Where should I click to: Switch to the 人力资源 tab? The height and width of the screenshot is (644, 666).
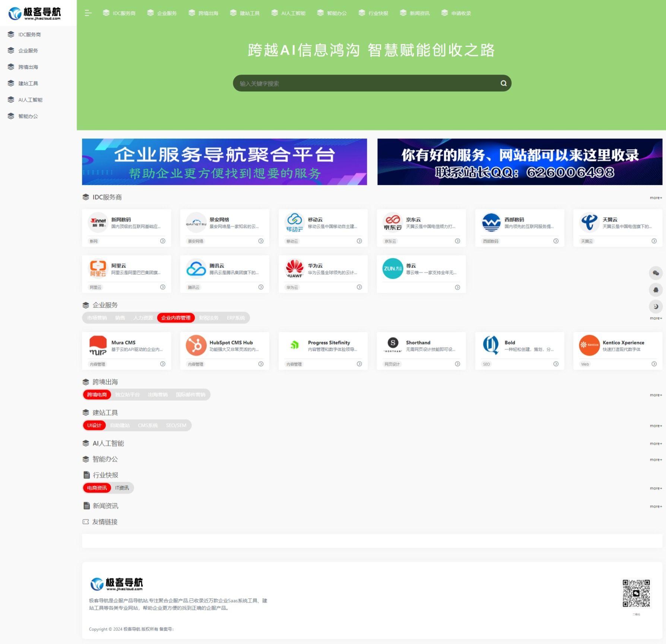[143, 318]
